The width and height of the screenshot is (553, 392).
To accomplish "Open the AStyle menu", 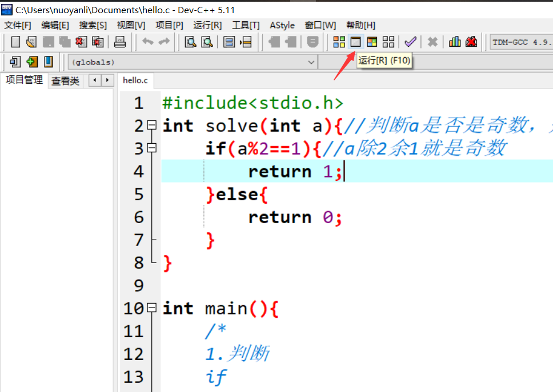I will coord(282,25).
